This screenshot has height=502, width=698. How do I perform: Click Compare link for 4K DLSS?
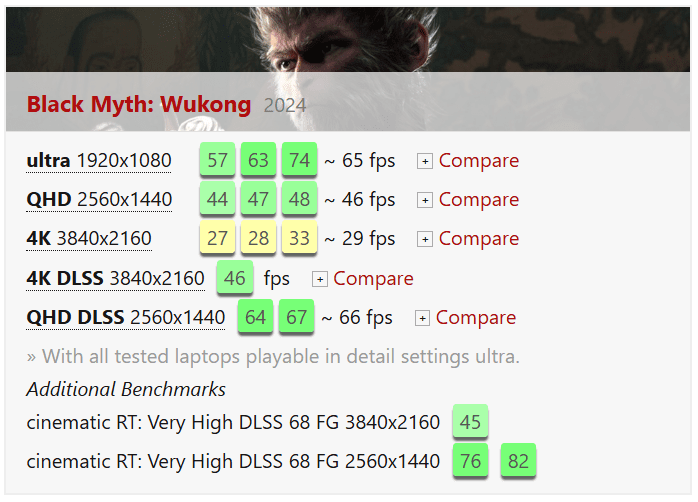[373, 279]
